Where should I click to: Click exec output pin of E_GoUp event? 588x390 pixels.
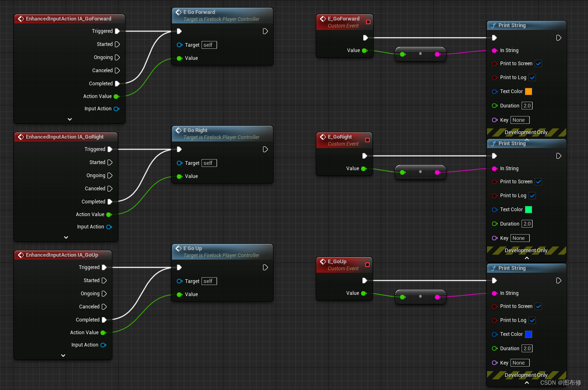coord(365,281)
